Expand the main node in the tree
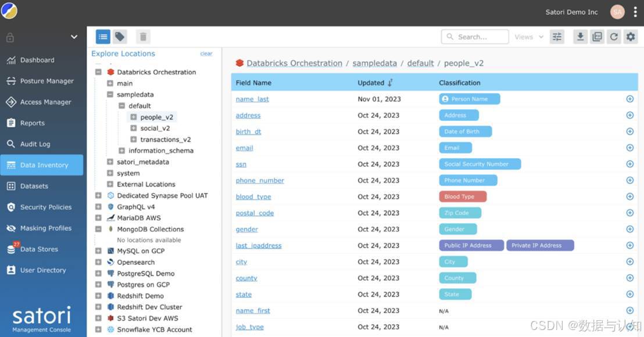Screen dimensions: 644x337 pos(110,83)
